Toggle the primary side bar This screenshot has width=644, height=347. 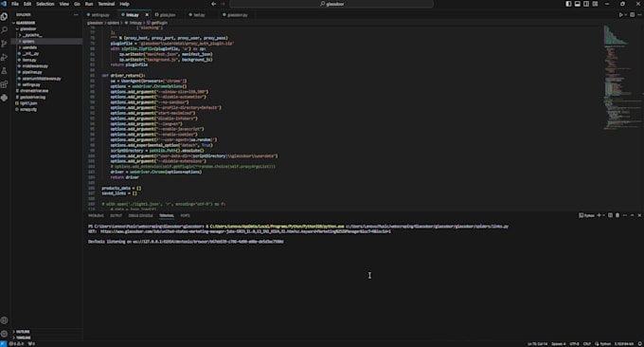[568, 4]
